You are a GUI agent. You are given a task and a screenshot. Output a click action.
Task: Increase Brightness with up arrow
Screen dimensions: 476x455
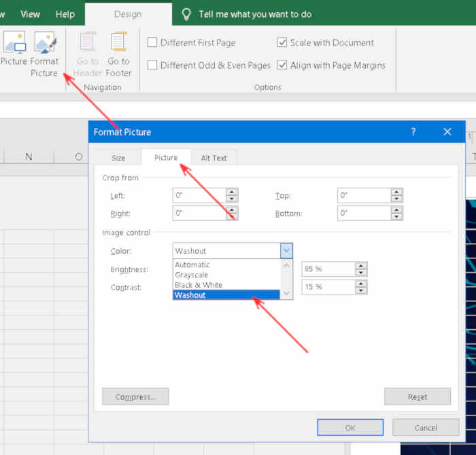[360, 266]
